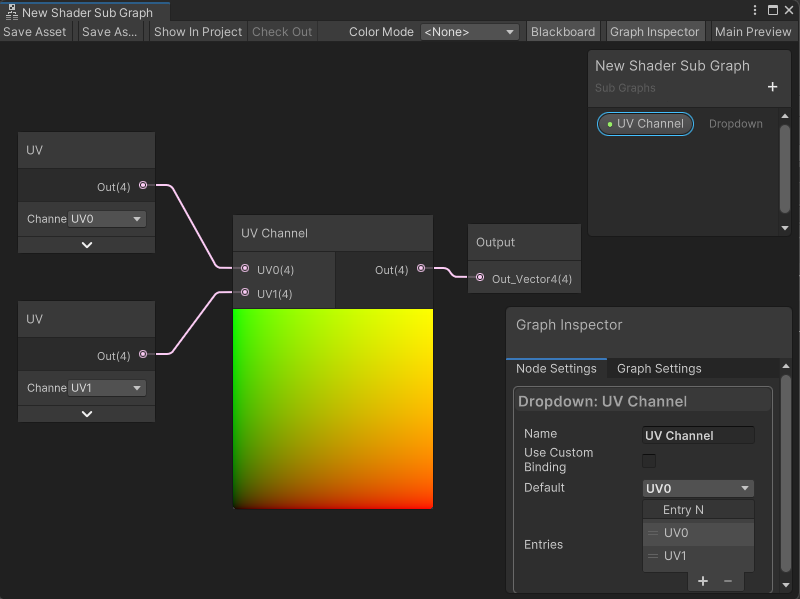Viewport: 800px width, 599px height.
Task: Collapse the top UV node with its chevron
Action: [x=86, y=245]
